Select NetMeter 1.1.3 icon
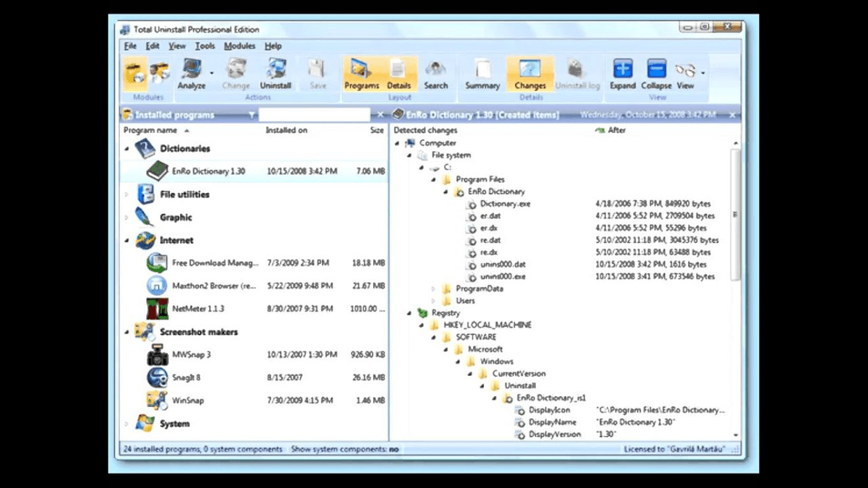Image resolution: width=868 pixels, height=488 pixels. [157, 309]
